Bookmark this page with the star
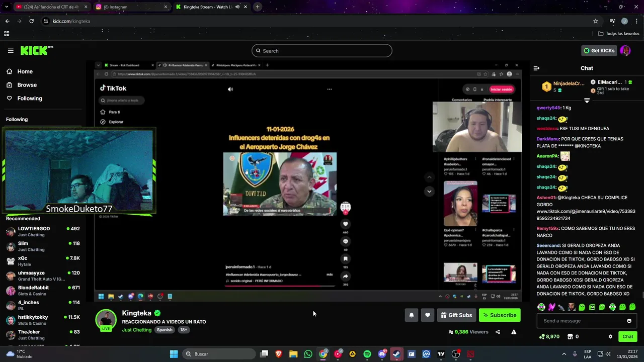Viewport: 644px width, 362px height. pos(596,21)
